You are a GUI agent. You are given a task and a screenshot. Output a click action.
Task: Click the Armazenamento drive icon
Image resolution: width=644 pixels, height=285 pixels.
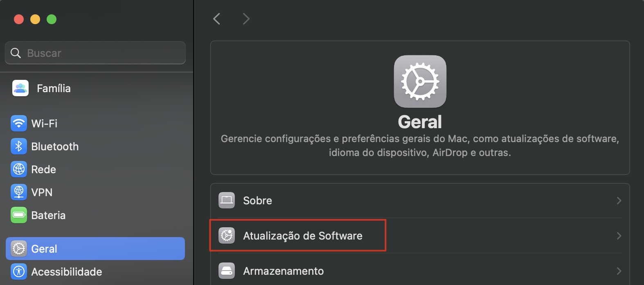point(226,271)
